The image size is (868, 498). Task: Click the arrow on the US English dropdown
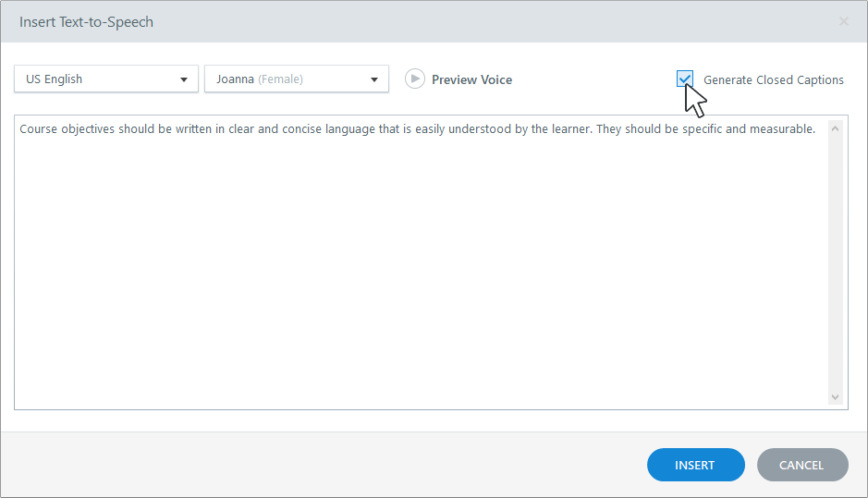[x=184, y=79]
